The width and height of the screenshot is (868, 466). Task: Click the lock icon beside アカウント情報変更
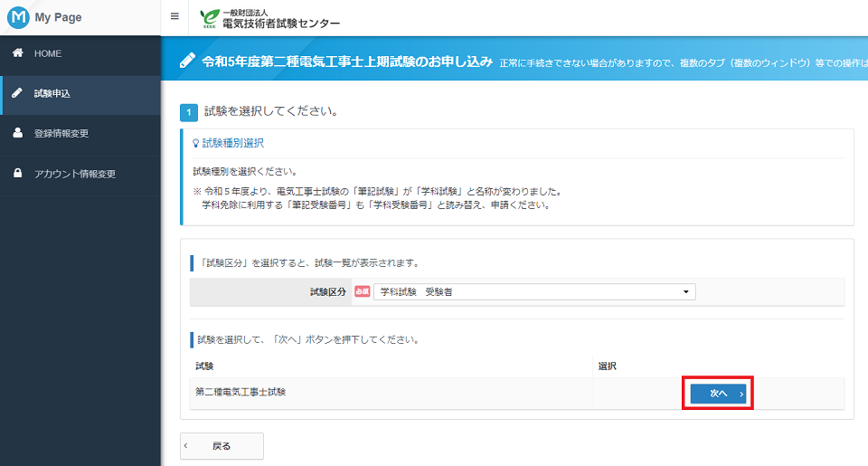pyautogui.click(x=17, y=173)
